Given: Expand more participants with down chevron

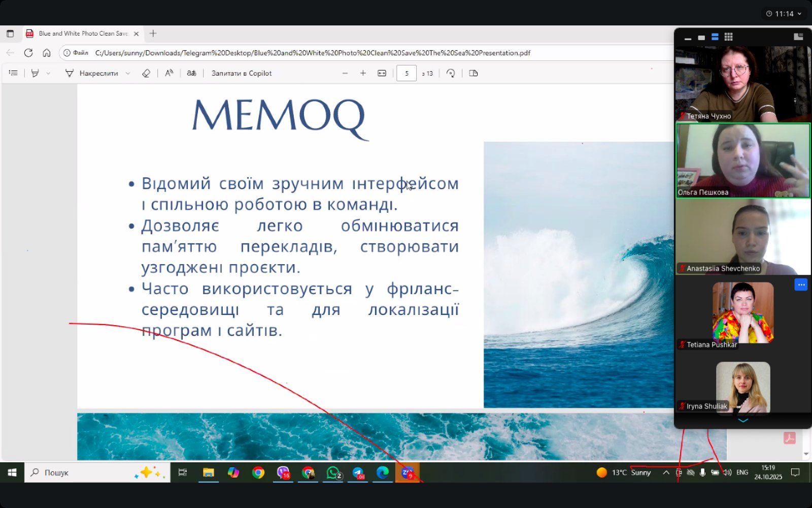Looking at the screenshot, I should pos(743,421).
